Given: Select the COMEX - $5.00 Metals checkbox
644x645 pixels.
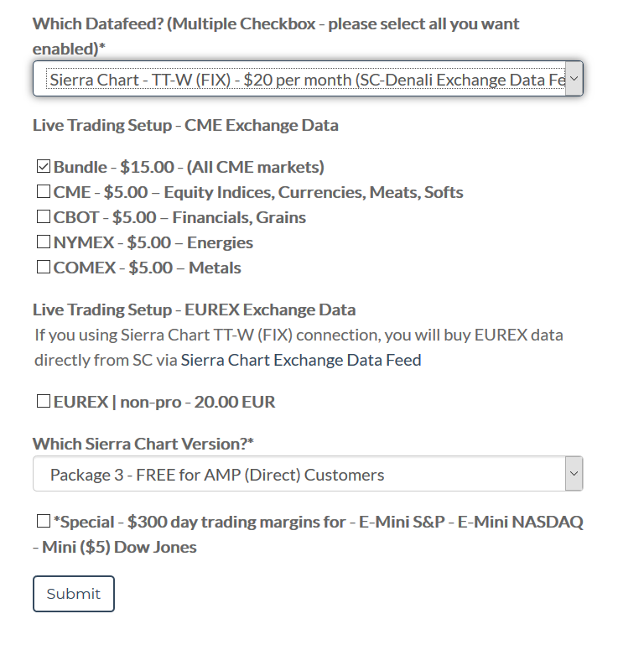Looking at the screenshot, I should click(x=44, y=268).
